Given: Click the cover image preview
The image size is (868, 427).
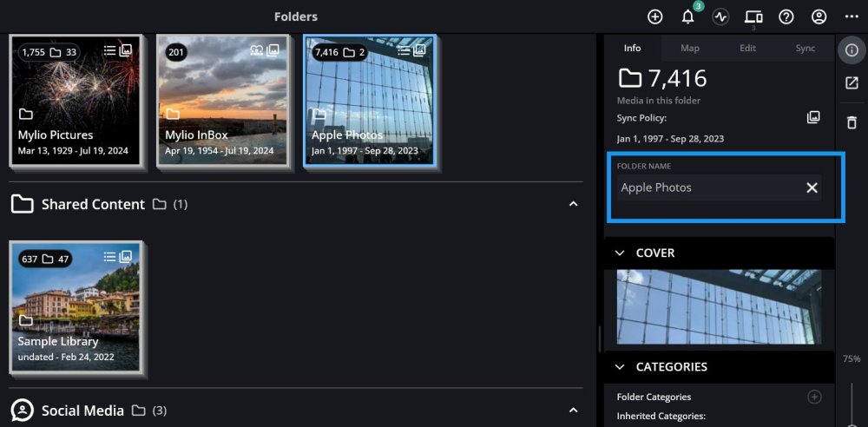Looking at the screenshot, I should (x=719, y=307).
